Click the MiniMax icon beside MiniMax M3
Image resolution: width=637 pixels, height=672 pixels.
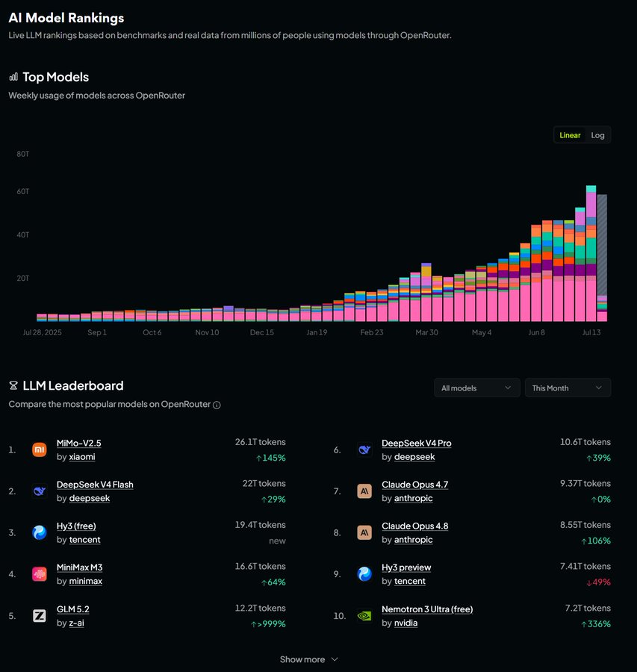[40, 574]
